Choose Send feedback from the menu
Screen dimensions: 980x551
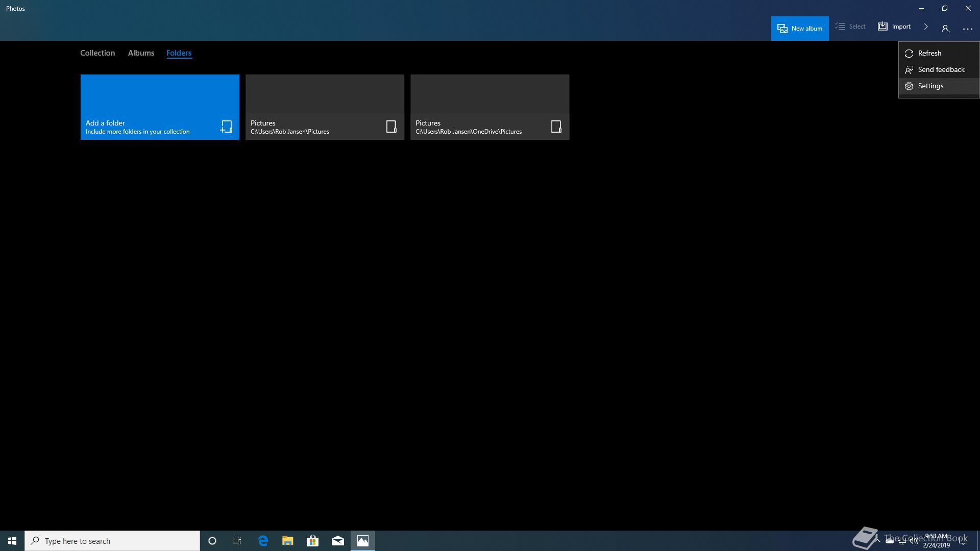pyautogui.click(x=939, y=69)
